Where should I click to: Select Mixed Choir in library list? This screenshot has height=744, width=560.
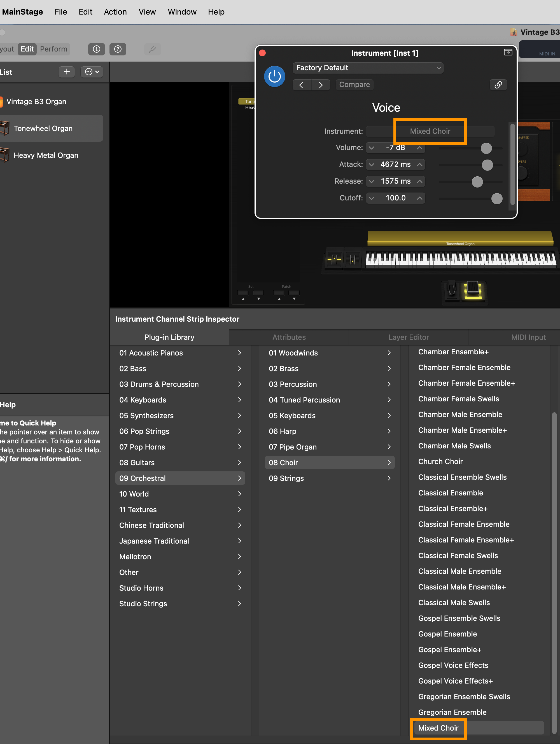coord(479,727)
